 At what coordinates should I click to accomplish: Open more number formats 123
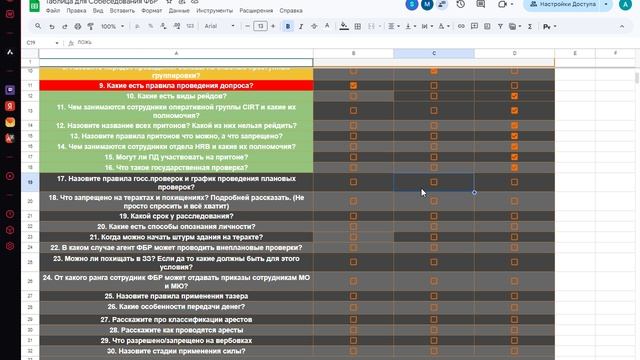[x=190, y=26]
